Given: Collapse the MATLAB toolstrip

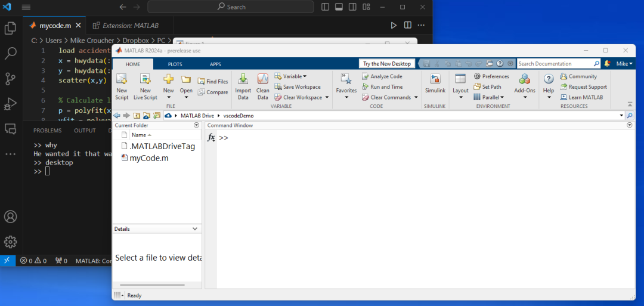Looking at the screenshot, I should [x=630, y=104].
